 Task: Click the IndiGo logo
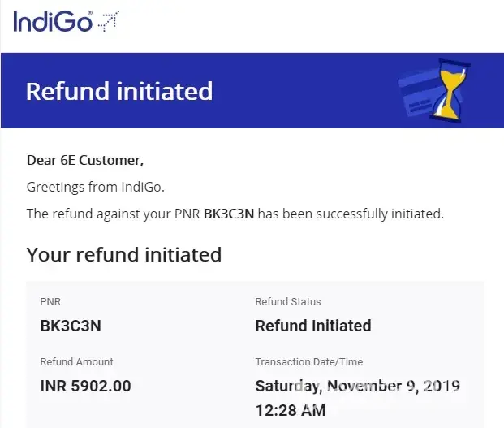click(x=53, y=21)
